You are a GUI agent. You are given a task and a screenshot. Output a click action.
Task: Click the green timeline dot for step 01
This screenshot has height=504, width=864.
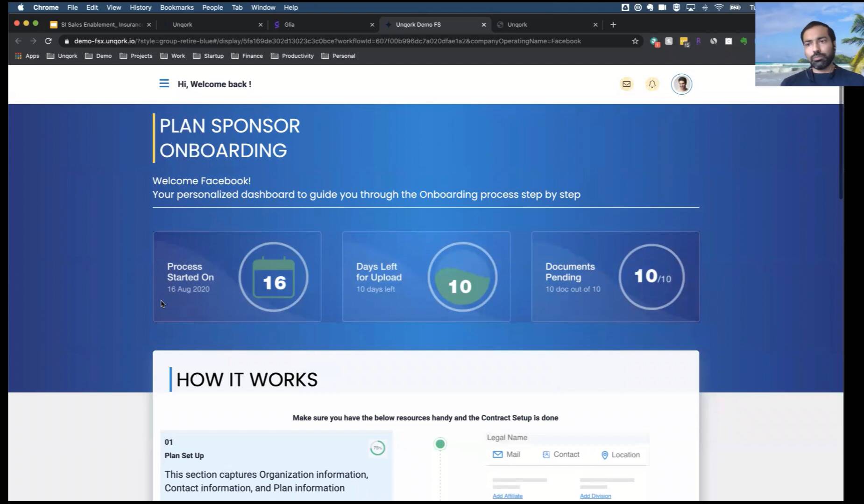pyautogui.click(x=440, y=444)
